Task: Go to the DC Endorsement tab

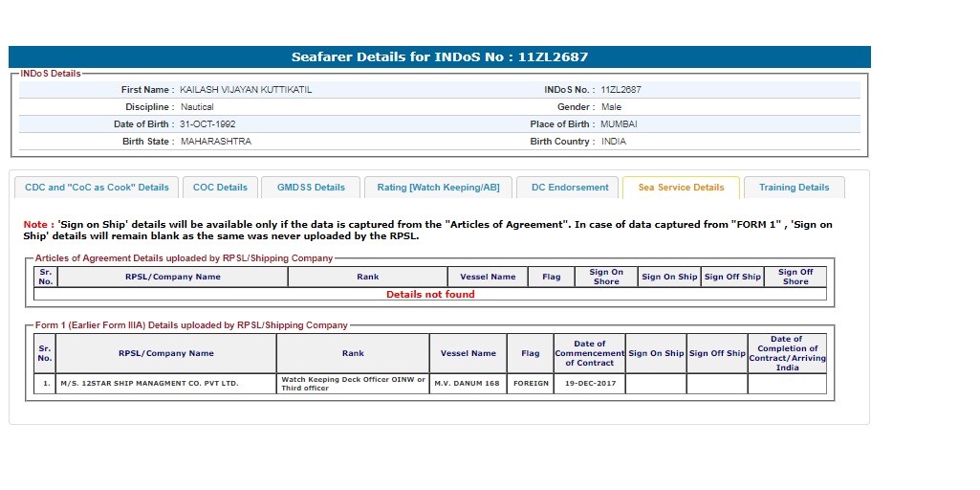Action: [570, 188]
